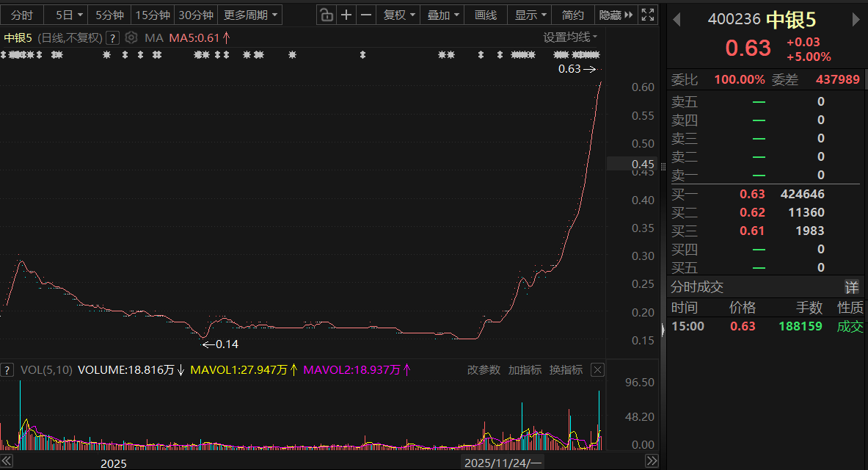Click 隐藏 to hide side panel

(x=616, y=15)
